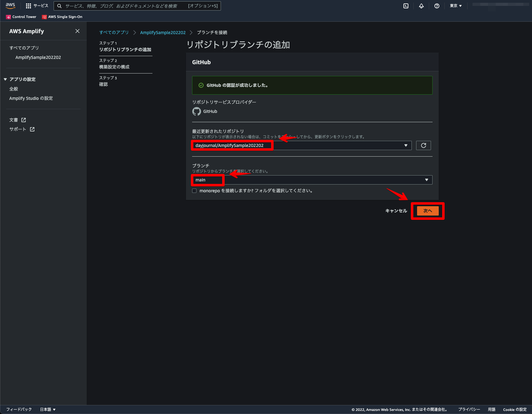Viewport: 532px width, 414px height.
Task: Open Amplify Studio の設定 in sidebar
Action: [31, 98]
